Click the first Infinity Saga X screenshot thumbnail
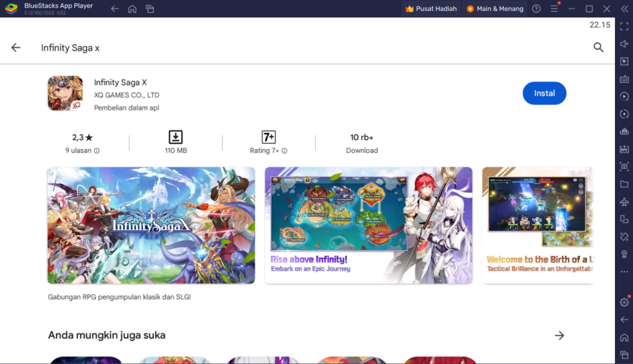 (x=150, y=225)
